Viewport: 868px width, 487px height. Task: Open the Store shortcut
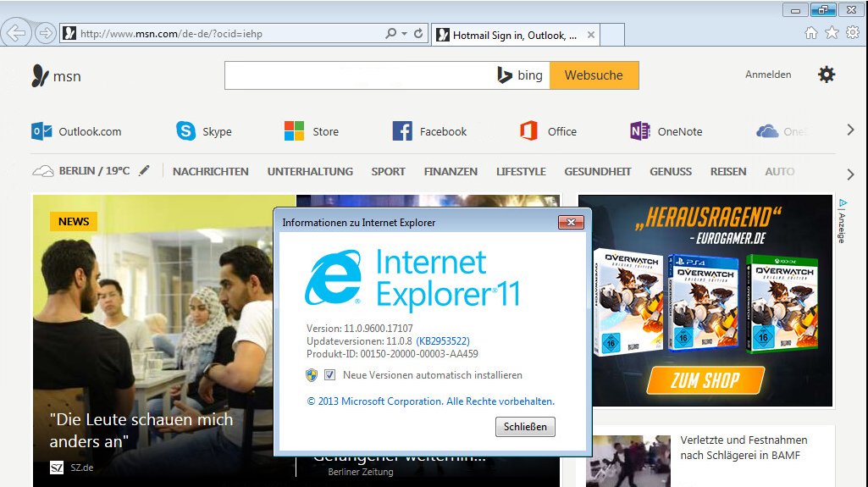[311, 132]
